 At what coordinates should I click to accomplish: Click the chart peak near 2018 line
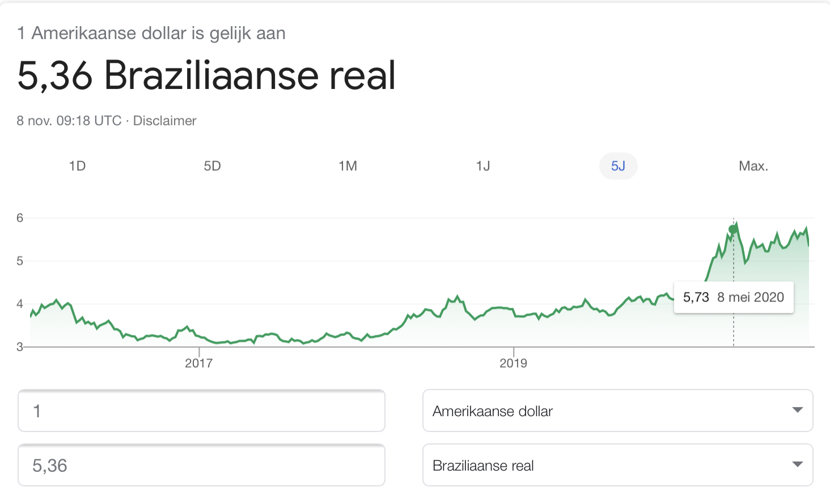(457, 297)
